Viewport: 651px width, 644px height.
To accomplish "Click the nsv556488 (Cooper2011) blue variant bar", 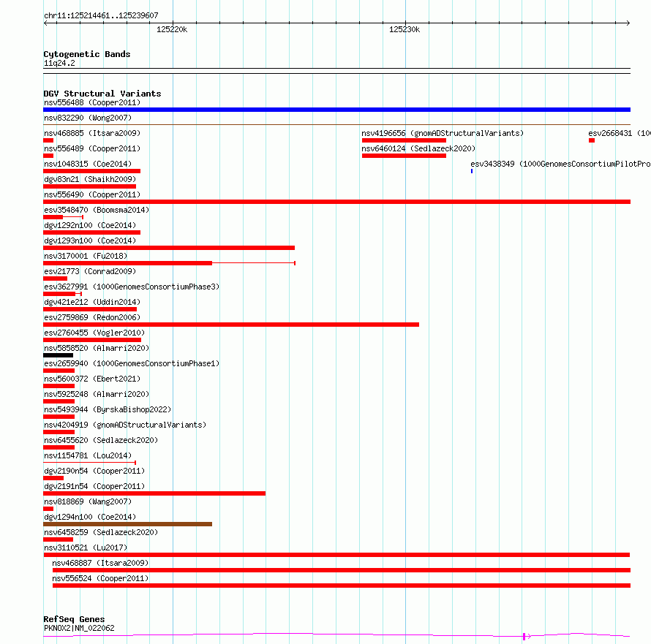I will click(x=336, y=110).
